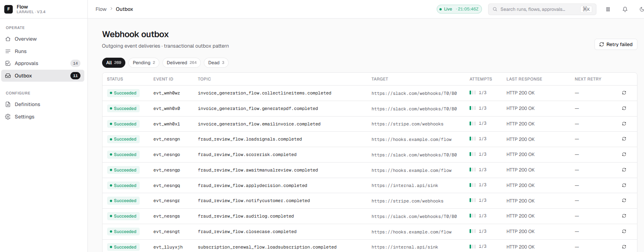Click Slack webhook target for evt_wmh0x0
644x252 pixels.
414,109
